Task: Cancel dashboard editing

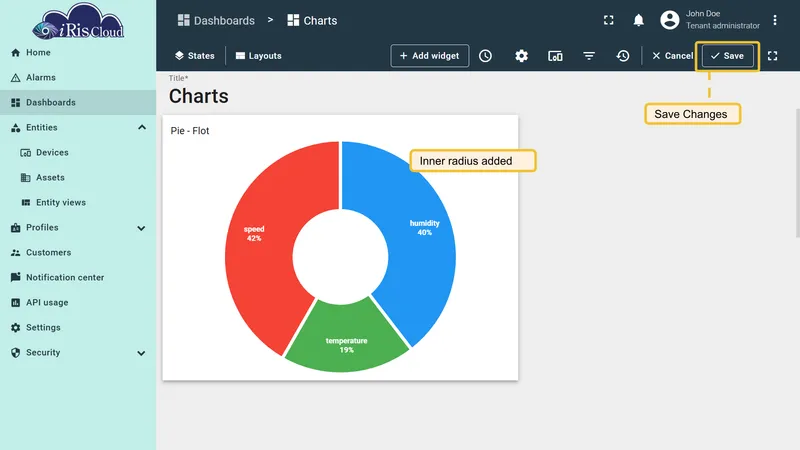Action: [x=672, y=56]
